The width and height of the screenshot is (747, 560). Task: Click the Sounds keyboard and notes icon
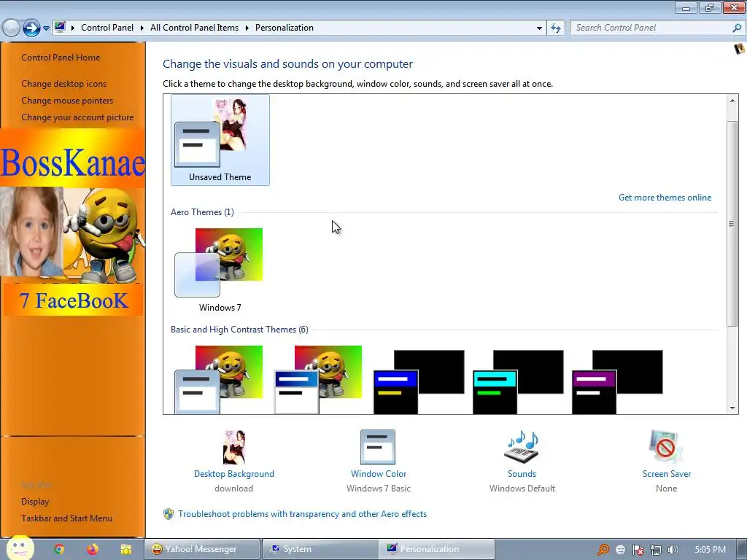(x=522, y=447)
